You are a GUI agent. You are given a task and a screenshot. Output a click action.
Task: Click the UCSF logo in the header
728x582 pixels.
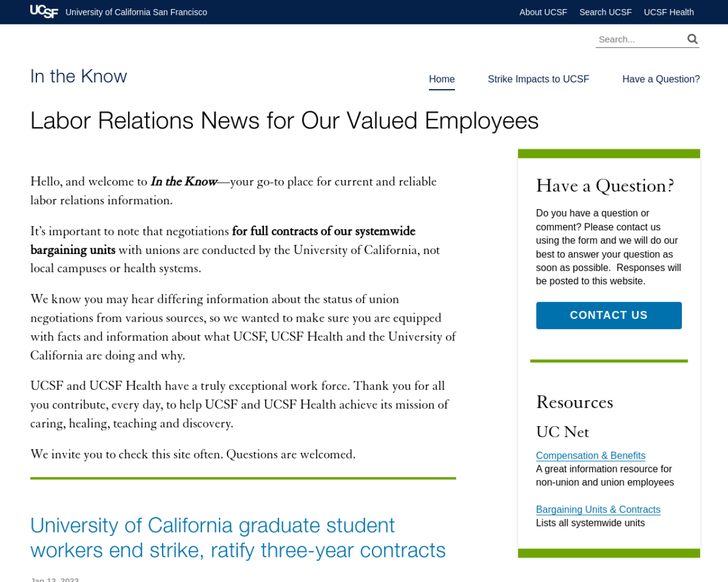[44, 11]
